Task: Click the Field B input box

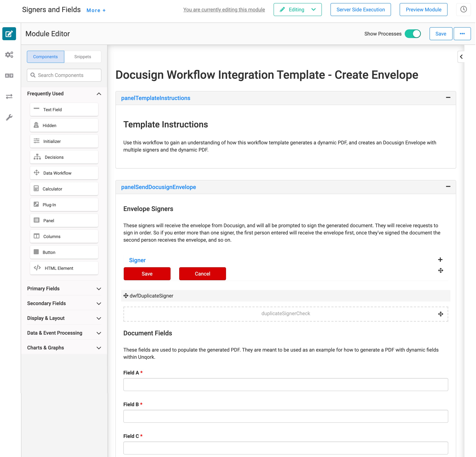Action: pyautogui.click(x=286, y=416)
